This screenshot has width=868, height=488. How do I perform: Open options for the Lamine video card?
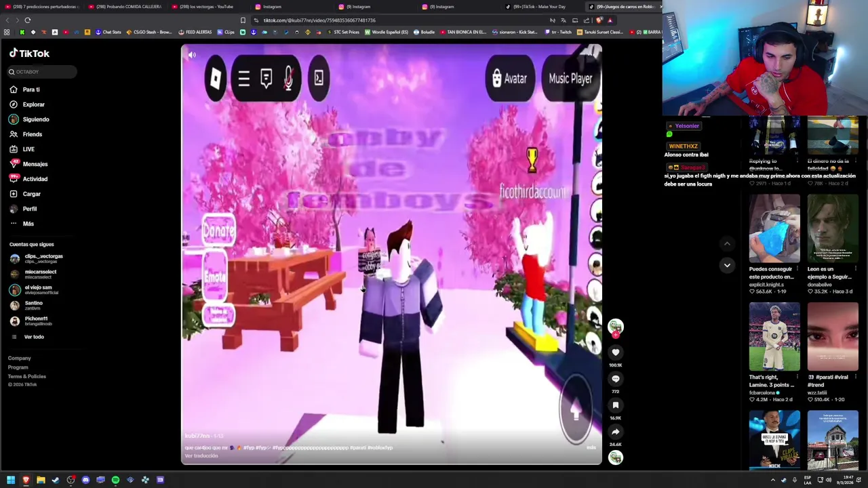pyautogui.click(x=797, y=378)
